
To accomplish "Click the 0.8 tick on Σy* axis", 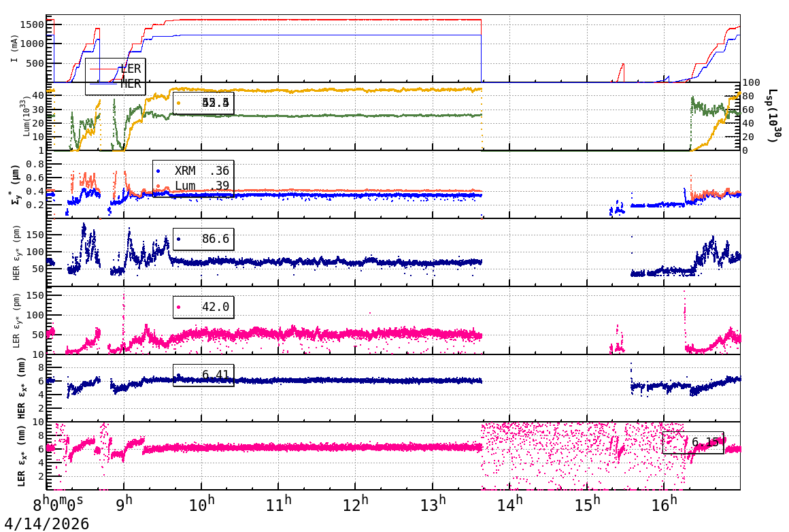I will pos(35,164).
